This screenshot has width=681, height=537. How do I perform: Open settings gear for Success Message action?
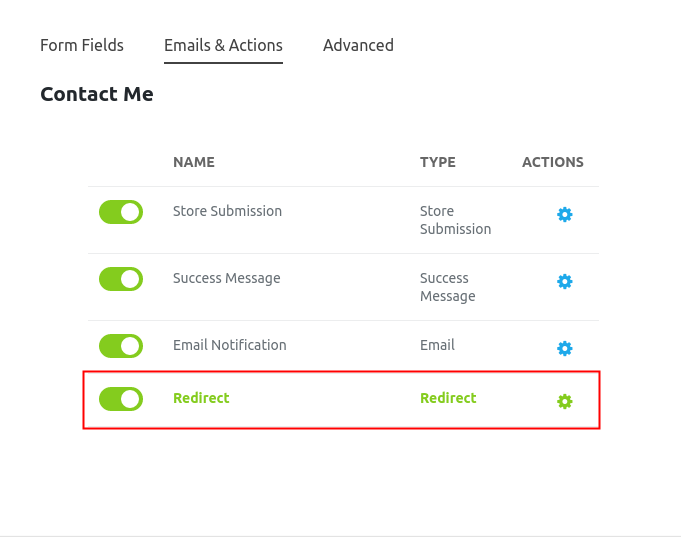(564, 281)
